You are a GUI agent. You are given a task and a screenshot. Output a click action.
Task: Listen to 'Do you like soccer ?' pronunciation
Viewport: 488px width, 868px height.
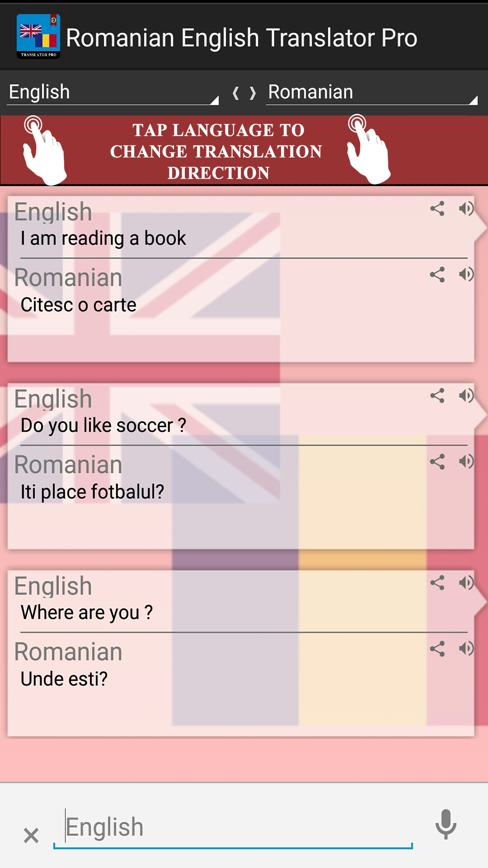pos(466,396)
